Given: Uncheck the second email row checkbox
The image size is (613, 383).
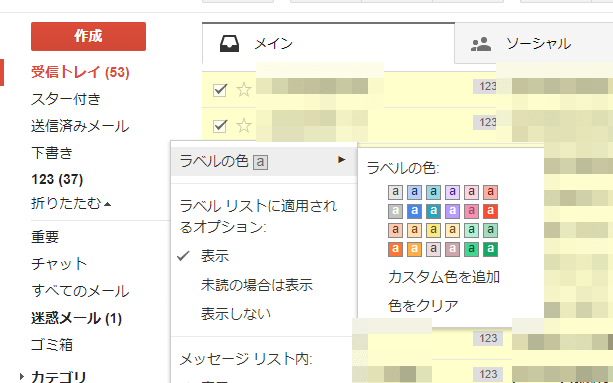Looking at the screenshot, I should tap(220, 126).
